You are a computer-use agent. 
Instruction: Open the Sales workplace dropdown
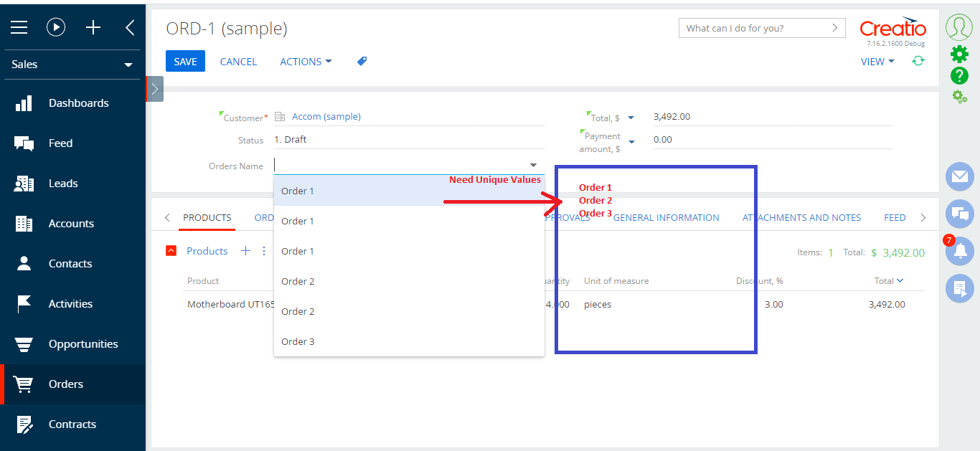(72, 65)
